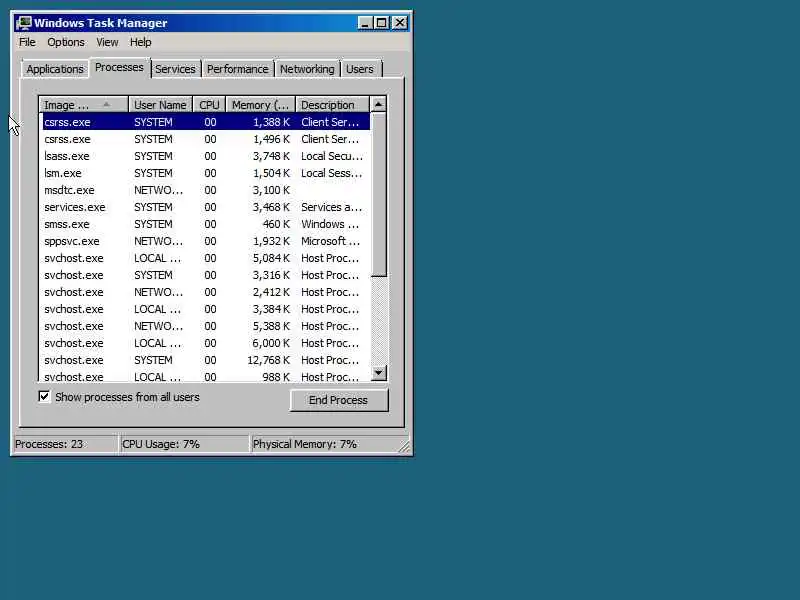Click the 3,100 K memory value
The width and height of the screenshot is (800, 600).
[271, 190]
